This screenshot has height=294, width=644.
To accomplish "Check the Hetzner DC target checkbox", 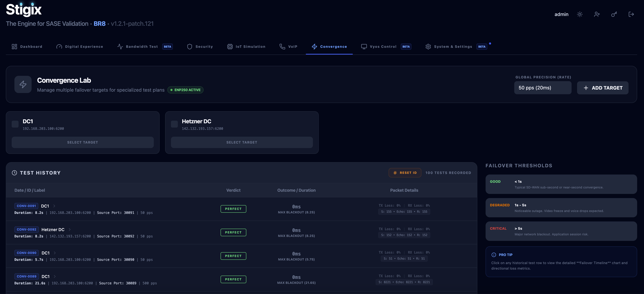I will pyautogui.click(x=174, y=124).
